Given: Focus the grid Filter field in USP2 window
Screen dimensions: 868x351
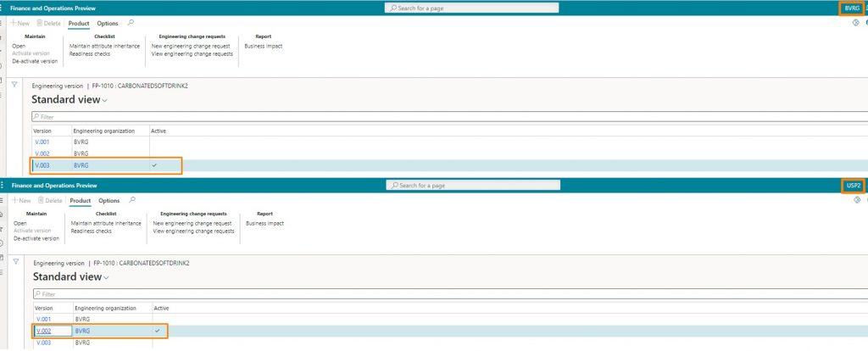Looking at the screenshot, I should pyautogui.click(x=451, y=294).
